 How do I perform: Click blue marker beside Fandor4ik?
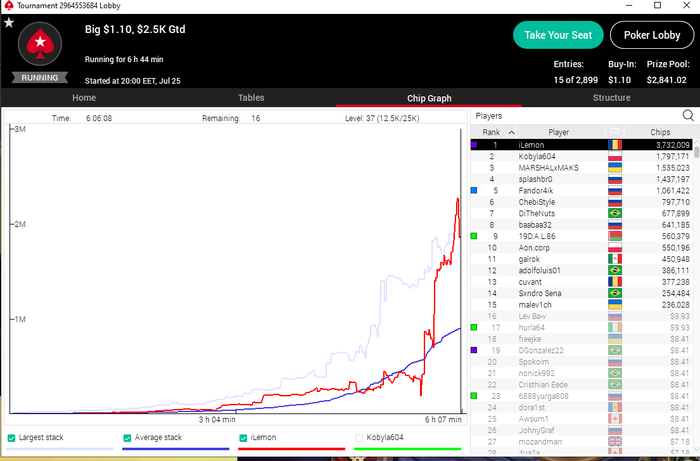(474, 191)
